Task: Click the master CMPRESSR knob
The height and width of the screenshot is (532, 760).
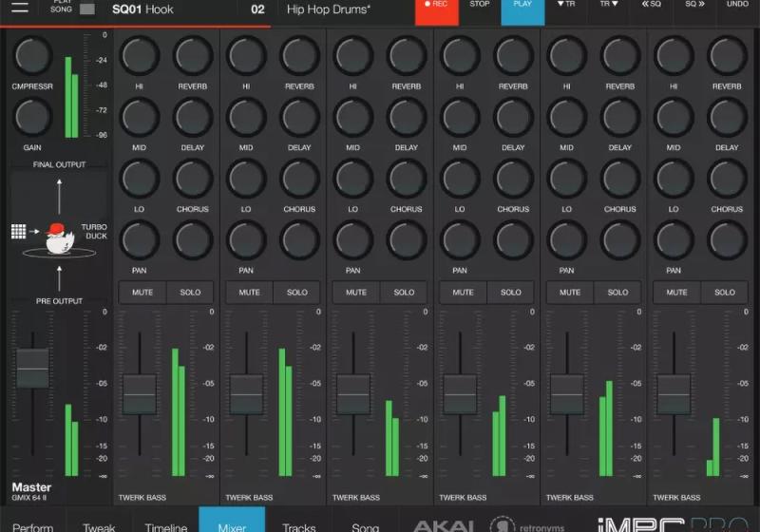Action: [x=32, y=55]
